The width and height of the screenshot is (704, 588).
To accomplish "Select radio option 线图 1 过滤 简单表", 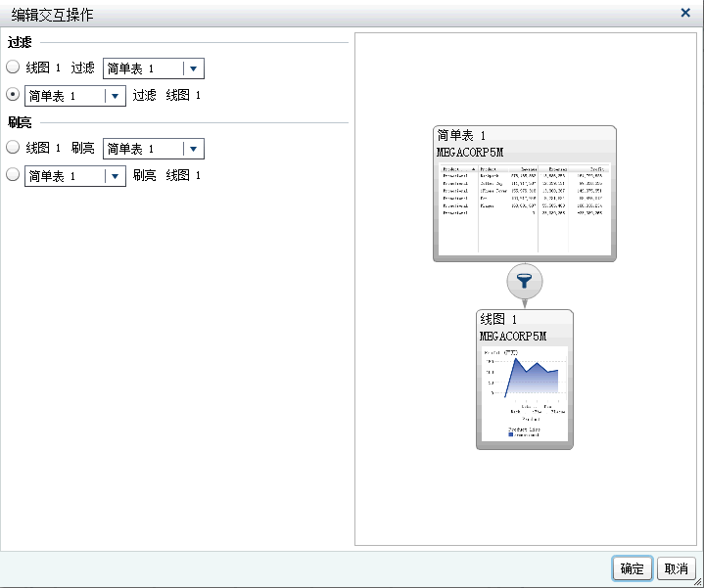I will pos(13,68).
